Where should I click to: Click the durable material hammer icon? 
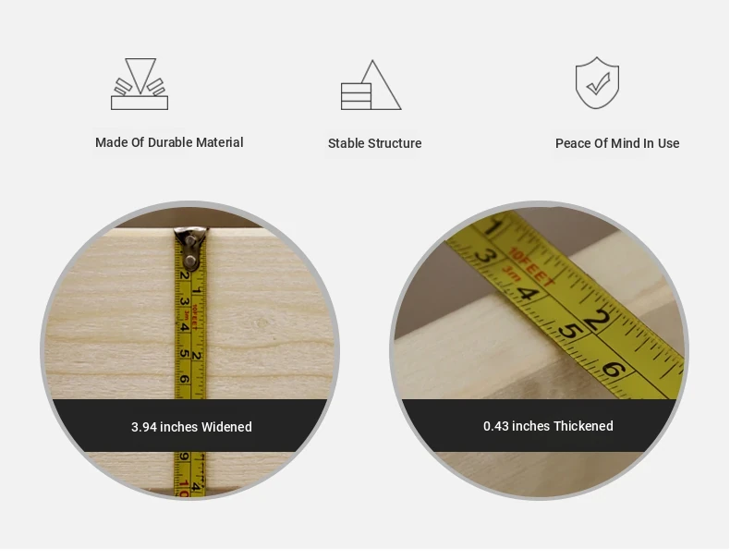(140, 84)
